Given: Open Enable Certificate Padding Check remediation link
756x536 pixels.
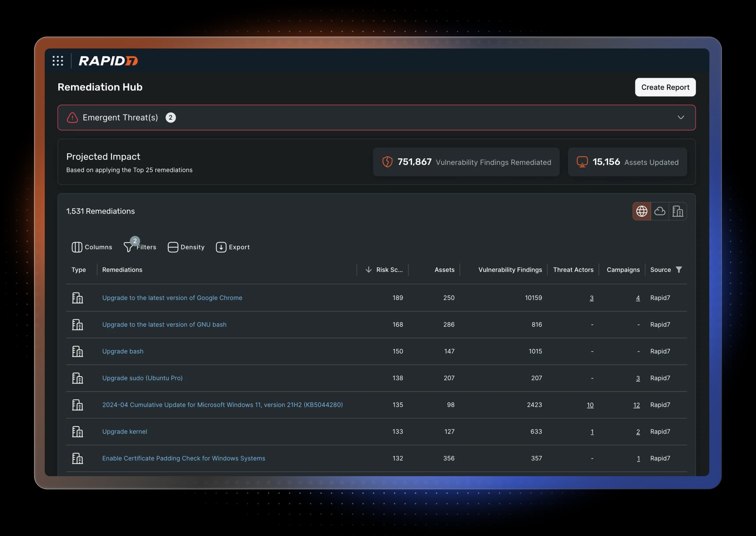Looking at the screenshot, I should 184,458.
